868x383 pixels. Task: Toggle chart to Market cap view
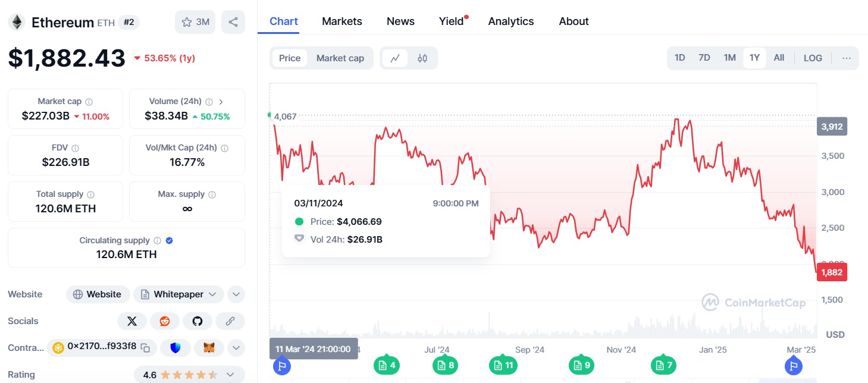click(340, 58)
